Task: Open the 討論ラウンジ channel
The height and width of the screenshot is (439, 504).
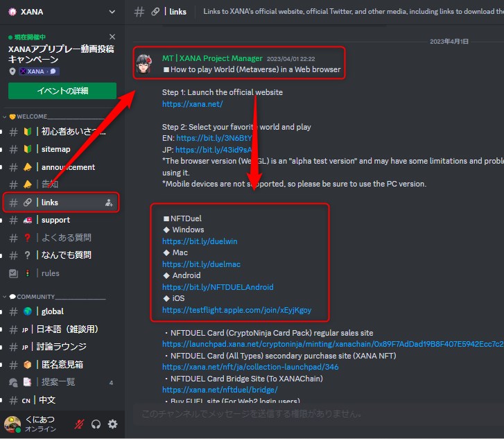Action: [x=61, y=347]
